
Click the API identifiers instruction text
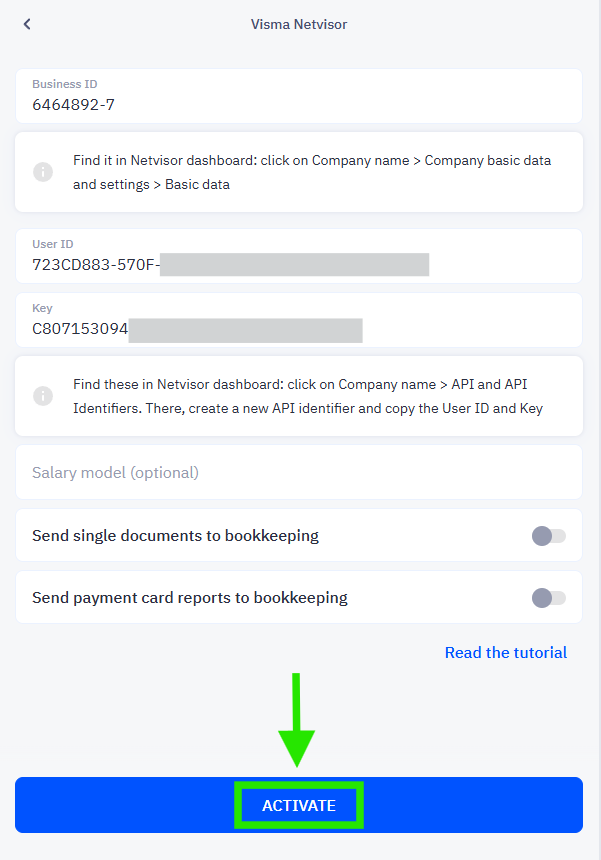click(308, 396)
